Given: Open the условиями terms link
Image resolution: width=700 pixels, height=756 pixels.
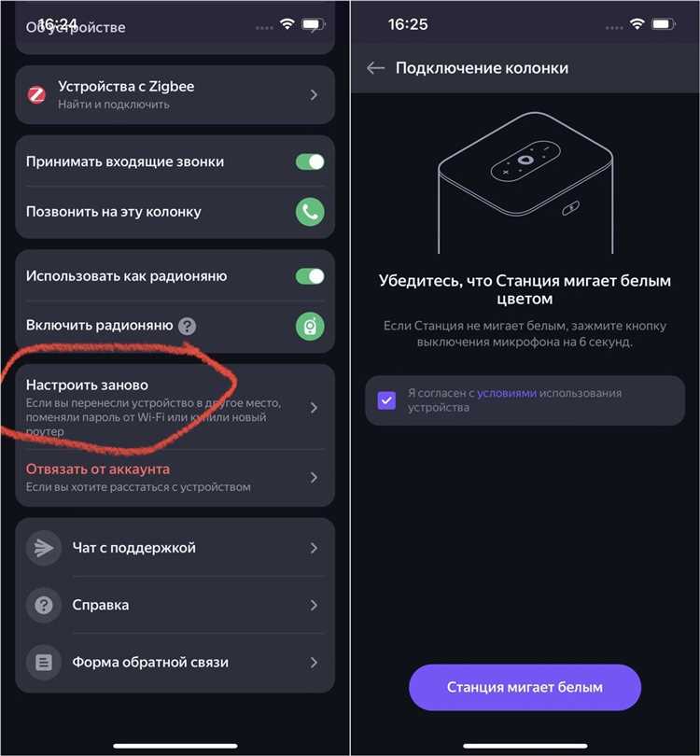Looking at the screenshot, I should click(506, 394).
